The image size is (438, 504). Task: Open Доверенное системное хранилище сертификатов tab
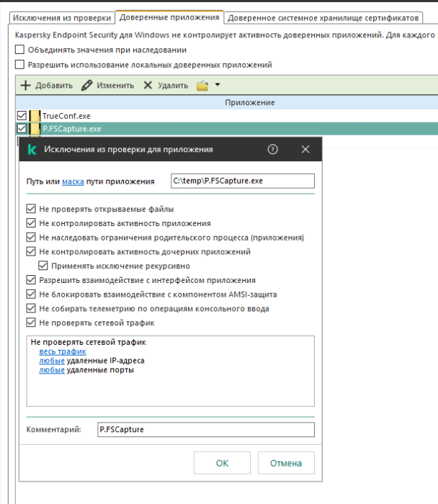tap(323, 18)
